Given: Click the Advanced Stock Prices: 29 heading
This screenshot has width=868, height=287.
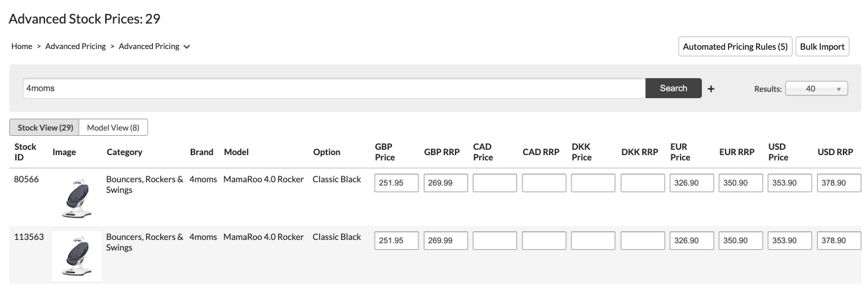Looking at the screenshot, I should tap(85, 19).
